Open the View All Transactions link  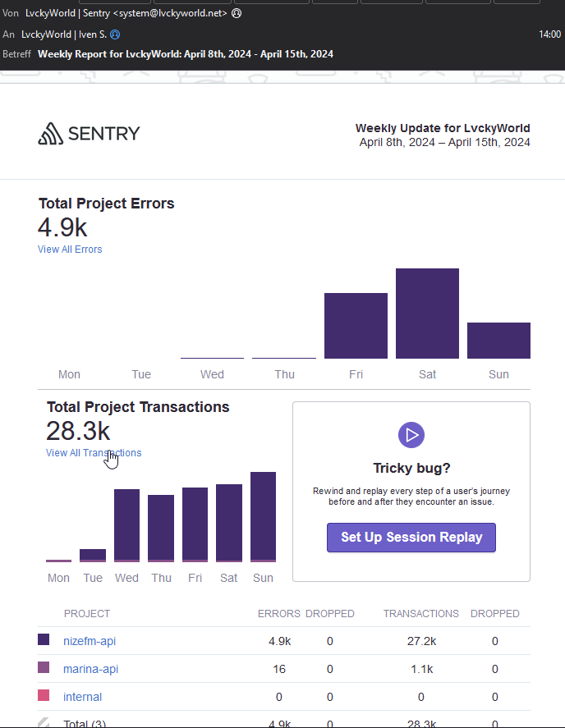click(94, 453)
